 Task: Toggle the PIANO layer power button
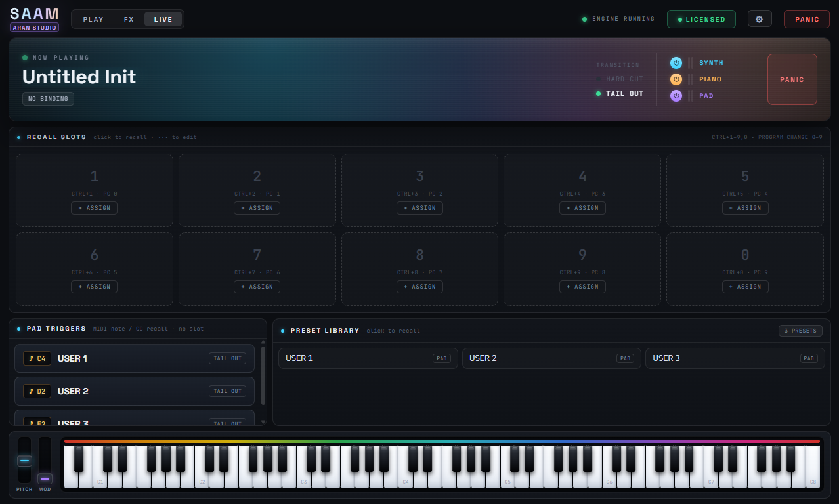coord(676,79)
